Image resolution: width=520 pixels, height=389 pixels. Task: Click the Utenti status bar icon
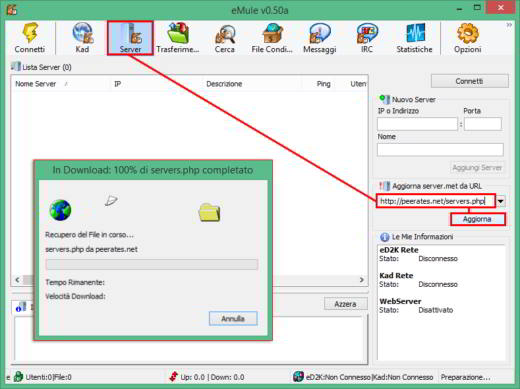18,377
